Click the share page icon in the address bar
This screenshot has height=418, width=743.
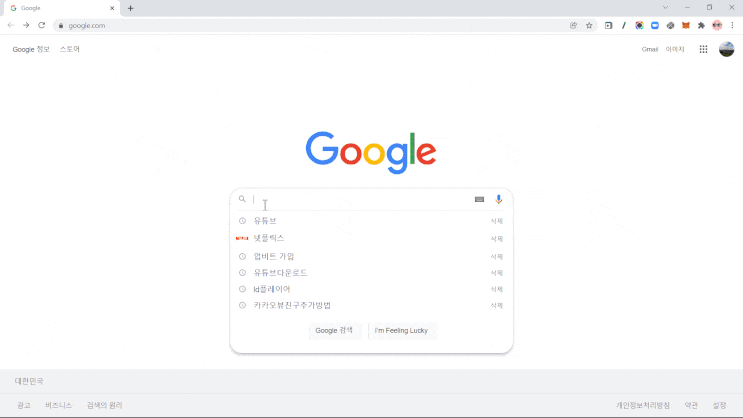pos(573,26)
